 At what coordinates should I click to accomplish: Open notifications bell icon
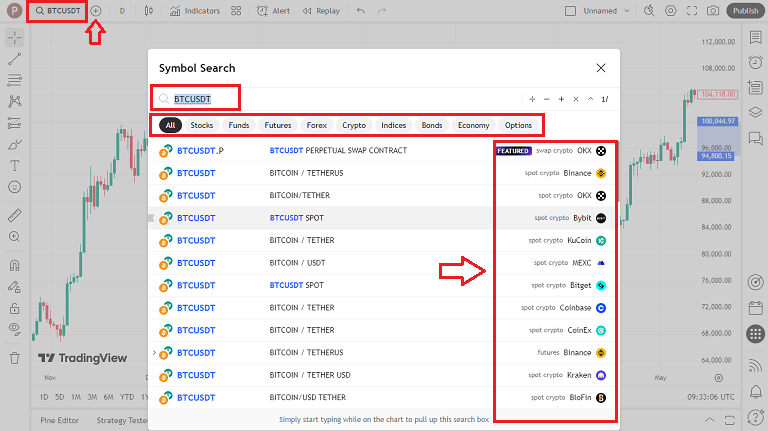pyautogui.click(x=755, y=391)
